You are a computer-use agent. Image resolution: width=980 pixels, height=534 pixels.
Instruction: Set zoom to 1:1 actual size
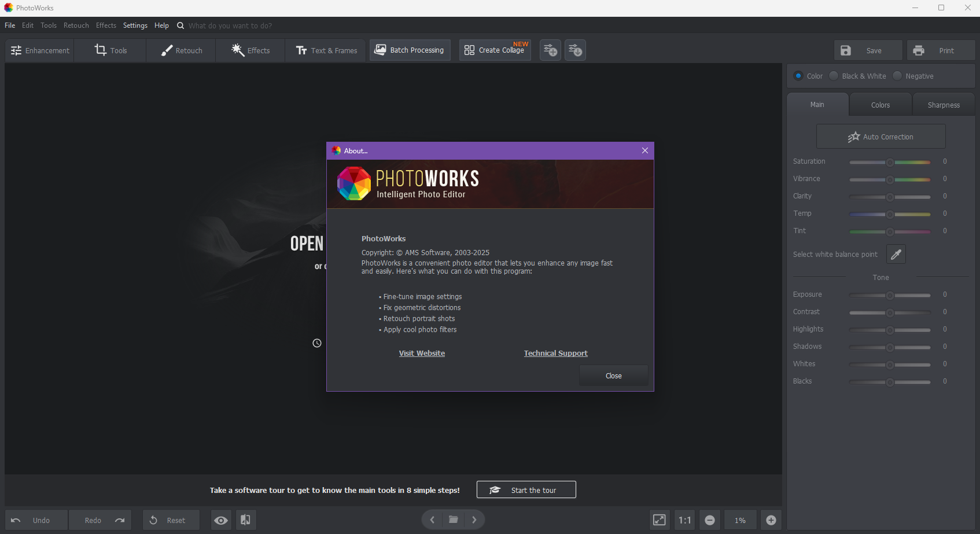pos(685,520)
